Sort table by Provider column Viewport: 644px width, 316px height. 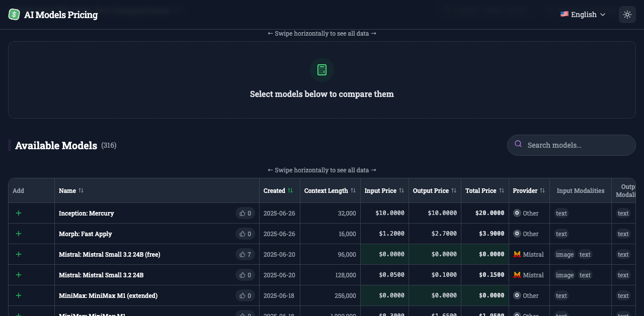point(529,191)
